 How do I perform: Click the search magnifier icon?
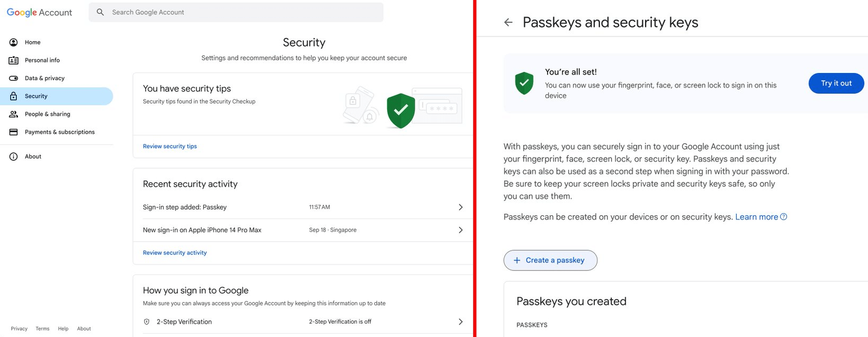click(x=100, y=12)
